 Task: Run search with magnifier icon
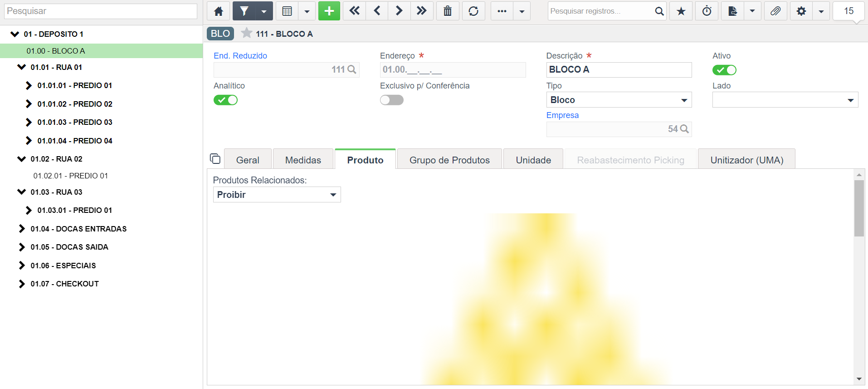[659, 11]
